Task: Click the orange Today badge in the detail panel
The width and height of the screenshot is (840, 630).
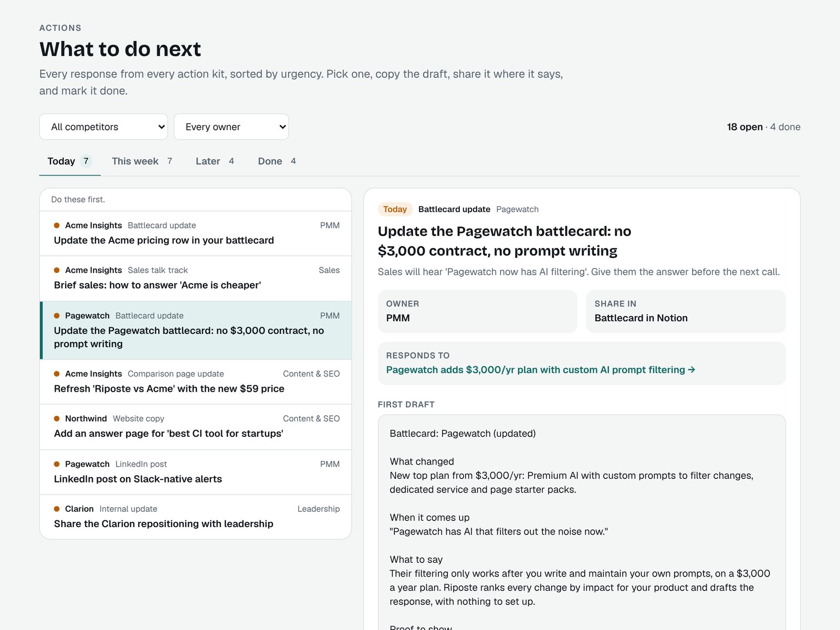Action: click(395, 209)
